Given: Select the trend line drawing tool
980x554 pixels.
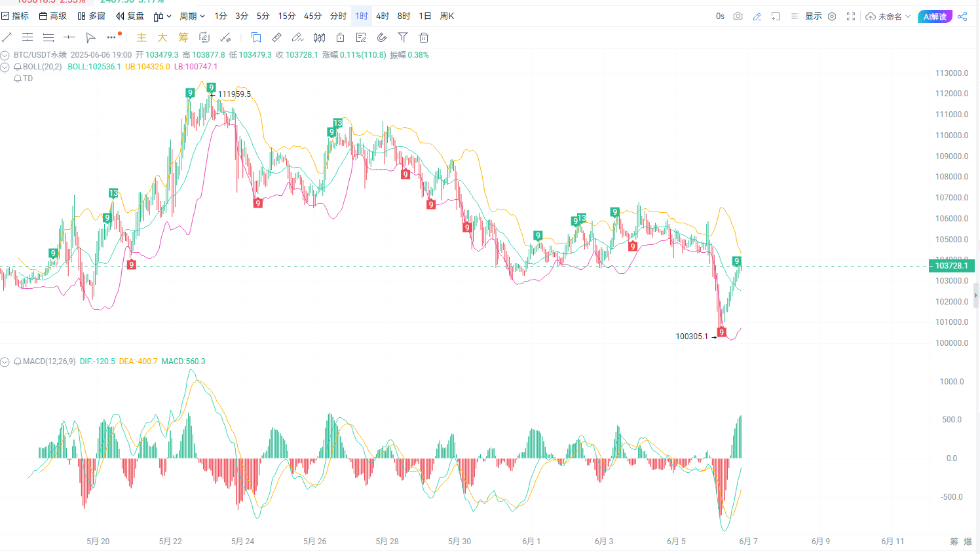Looking at the screenshot, I should [x=7, y=37].
